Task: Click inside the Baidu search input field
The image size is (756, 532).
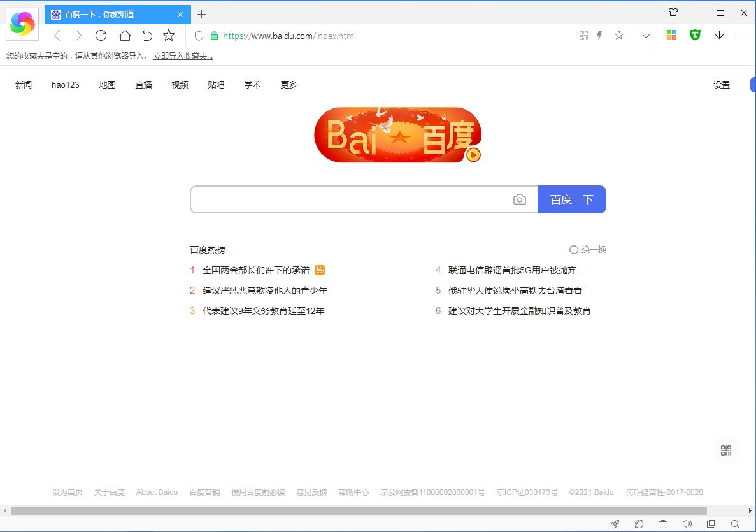Action: [x=350, y=199]
